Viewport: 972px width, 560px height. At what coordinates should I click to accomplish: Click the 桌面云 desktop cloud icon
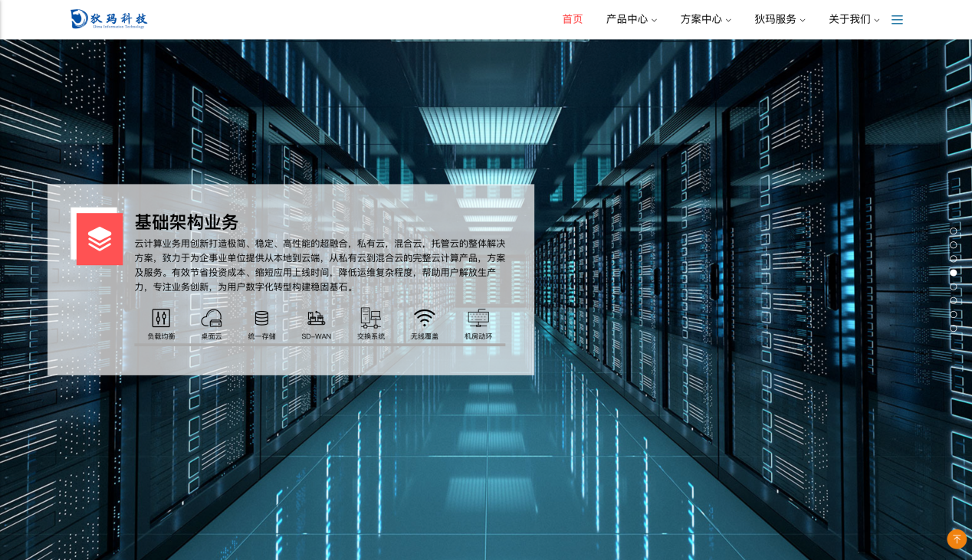[x=211, y=323]
